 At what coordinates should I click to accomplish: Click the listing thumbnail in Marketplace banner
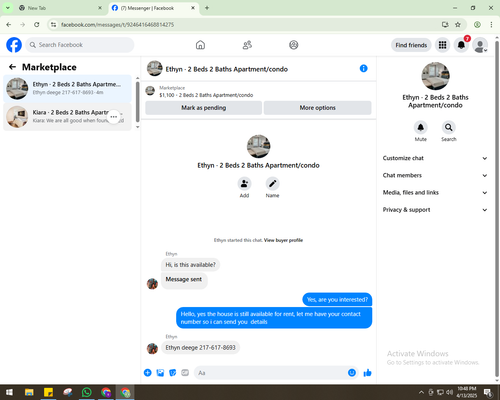pos(150,91)
